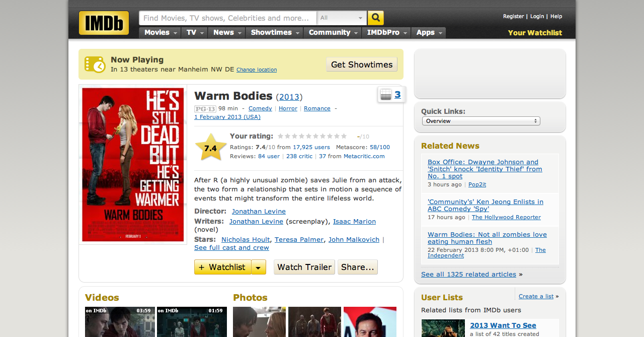Open the Showtimes menu
644x337 pixels.
274,33
